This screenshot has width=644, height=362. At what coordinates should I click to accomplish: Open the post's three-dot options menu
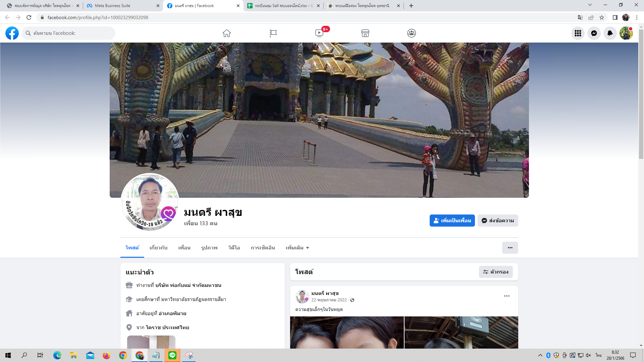coord(506,296)
